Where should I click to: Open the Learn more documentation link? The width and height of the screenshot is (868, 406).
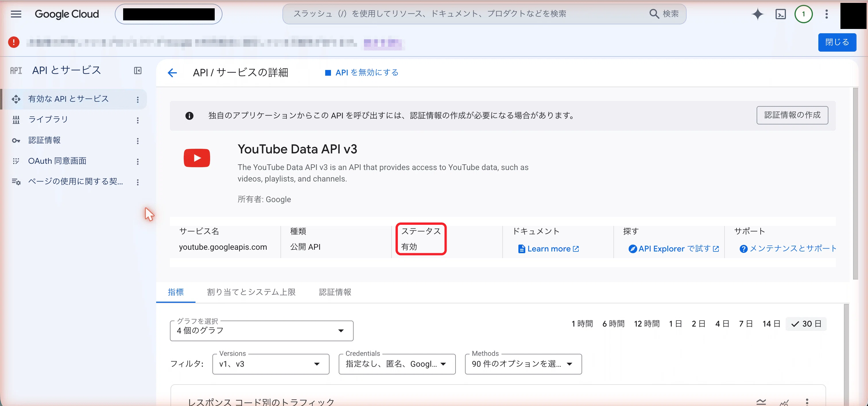click(548, 249)
